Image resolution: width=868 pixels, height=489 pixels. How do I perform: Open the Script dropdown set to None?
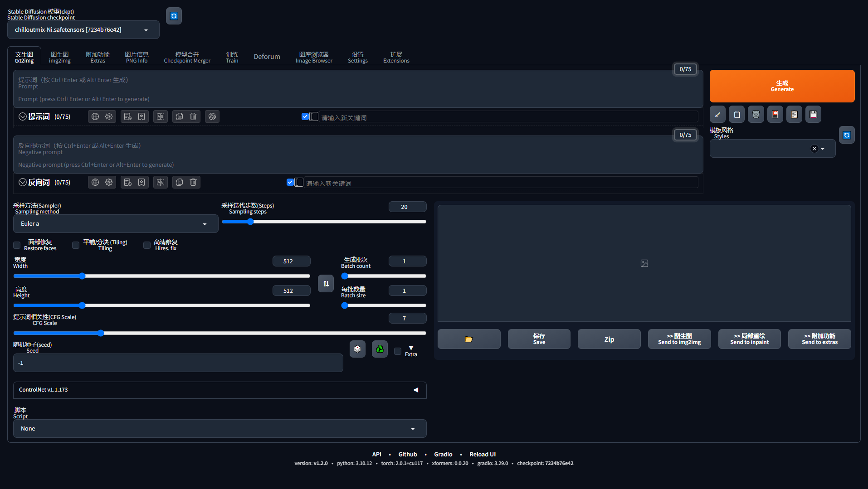coord(219,428)
